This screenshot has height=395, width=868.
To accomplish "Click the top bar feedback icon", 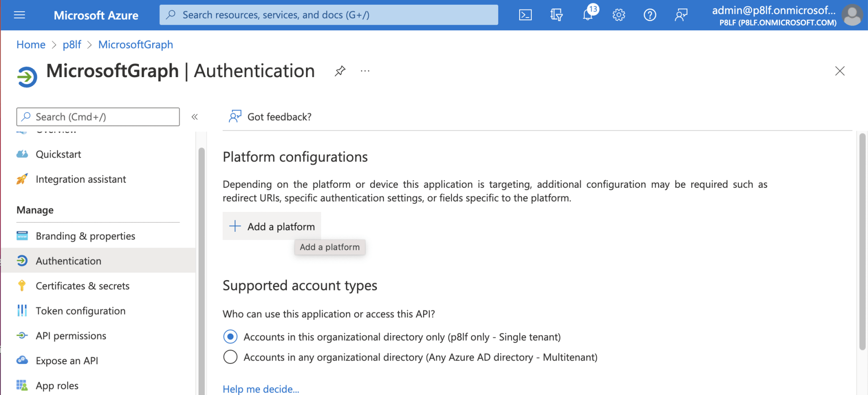I will pyautogui.click(x=681, y=15).
